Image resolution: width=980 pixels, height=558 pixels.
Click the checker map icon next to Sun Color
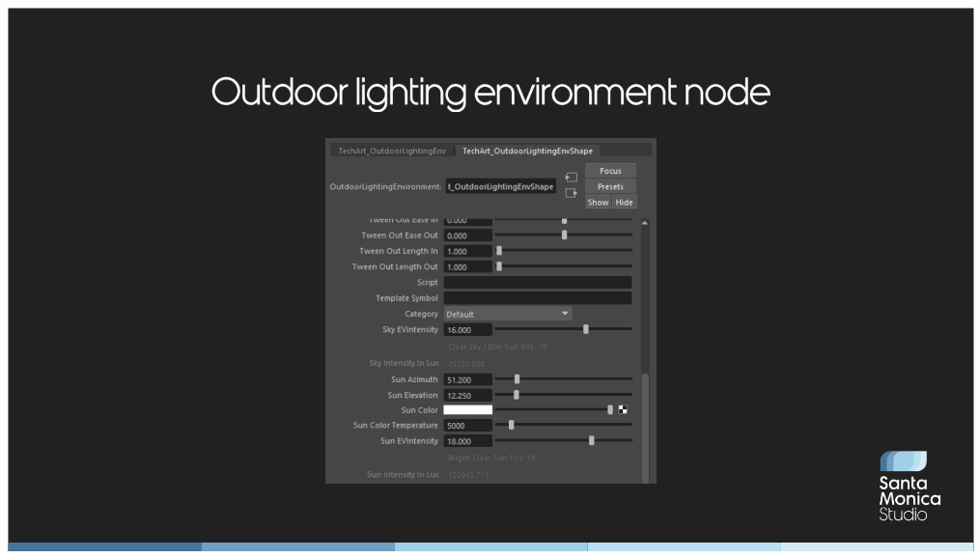(x=623, y=410)
